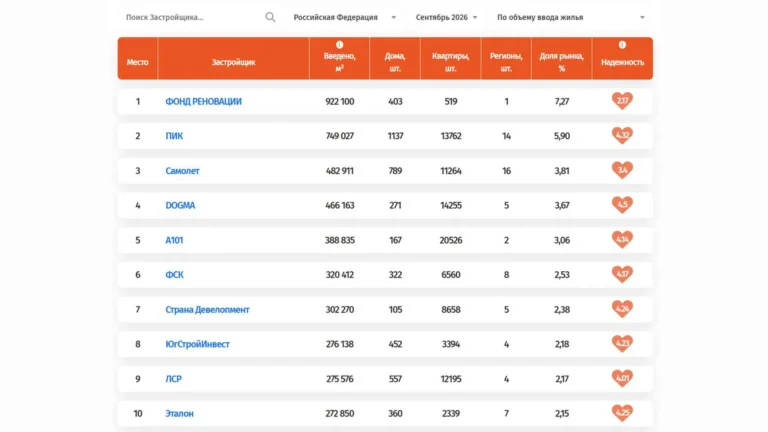Click the reliability heart in ФСК row
768x432 pixels.
tap(622, 274)
